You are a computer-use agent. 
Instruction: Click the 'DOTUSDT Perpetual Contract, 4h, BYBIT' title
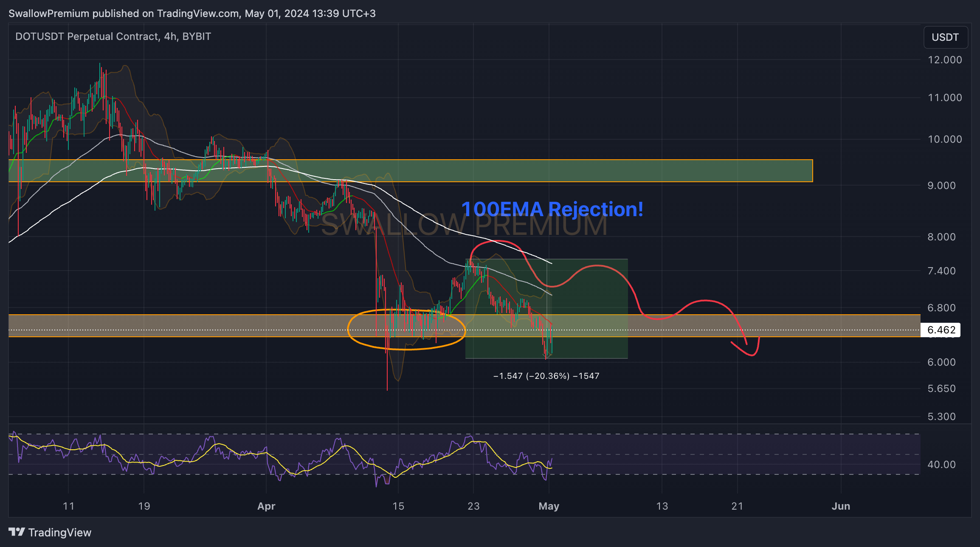(x=113, y=37)
